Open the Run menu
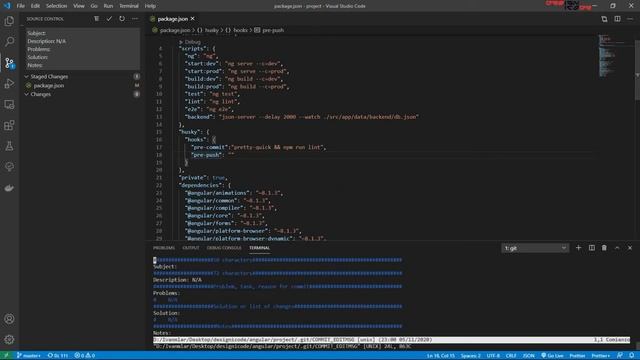The width and height of the screenshot is (640, 360). 108,6
